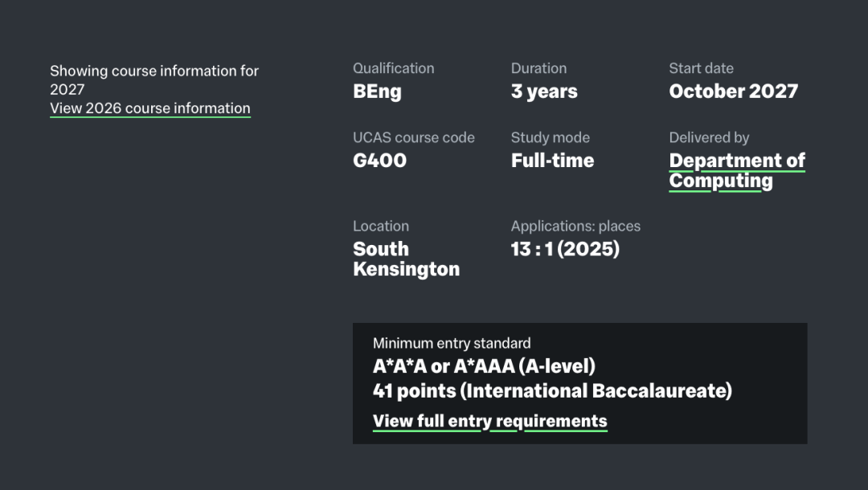Click the 3 years duration text
This screenshot has width=868, height=490.
pos(544,92)
